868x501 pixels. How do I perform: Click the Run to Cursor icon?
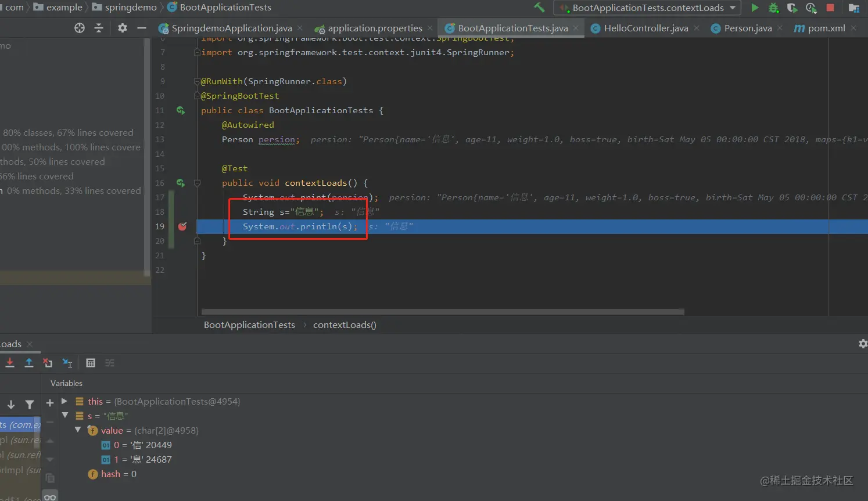(67, 363)
